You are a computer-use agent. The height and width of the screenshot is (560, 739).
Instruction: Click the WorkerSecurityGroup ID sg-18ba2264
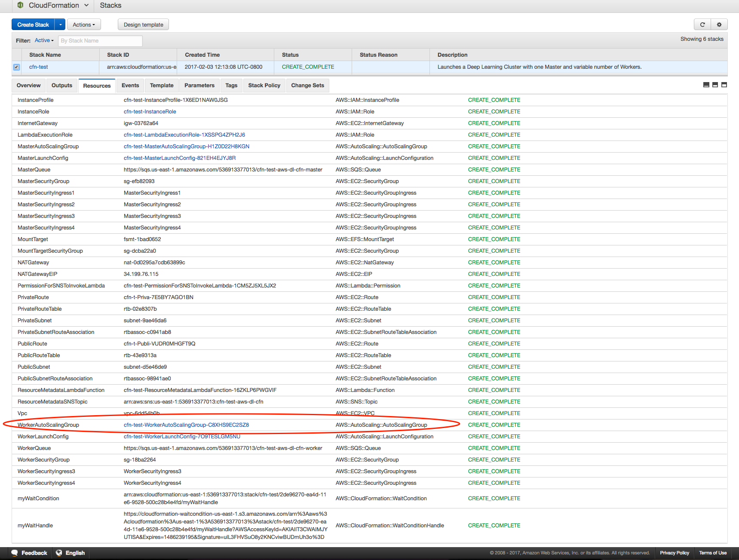(140, 460)
